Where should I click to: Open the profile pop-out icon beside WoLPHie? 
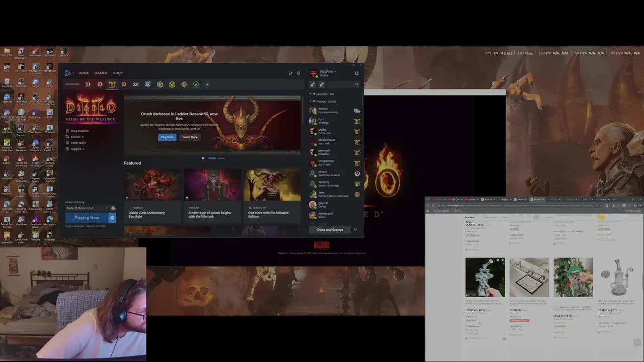[357, 73]
